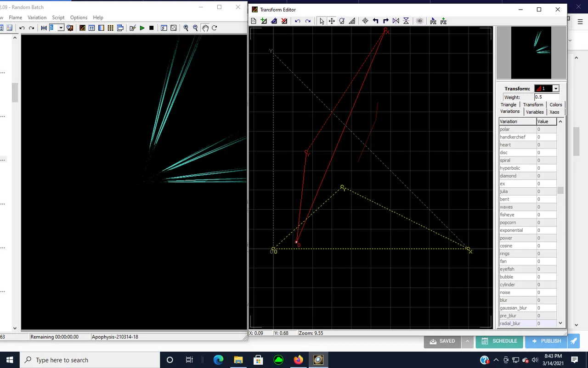Rotate triangle 90° clockwise
Screen dimensions: 588x368
(x=386, y=21)
